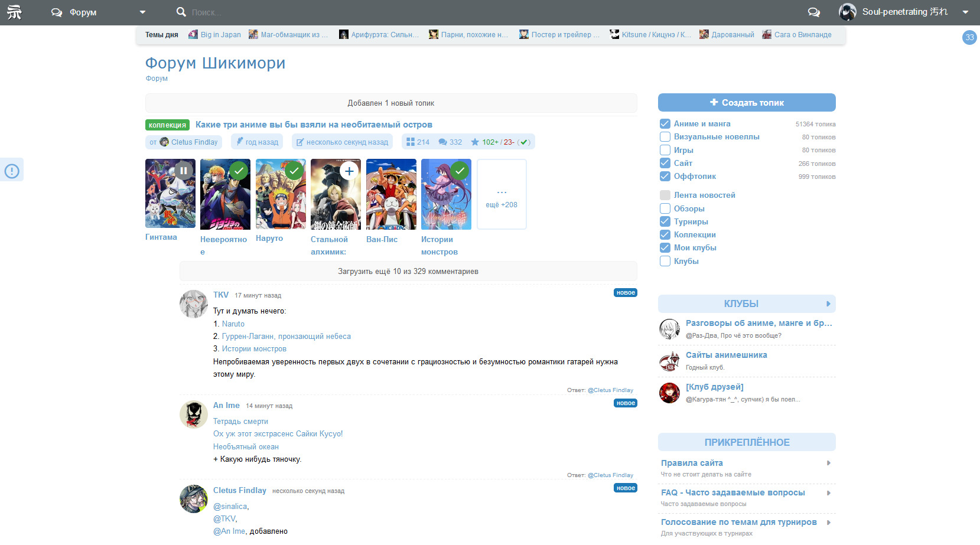Open the Гинтама title link

[161, 237]
